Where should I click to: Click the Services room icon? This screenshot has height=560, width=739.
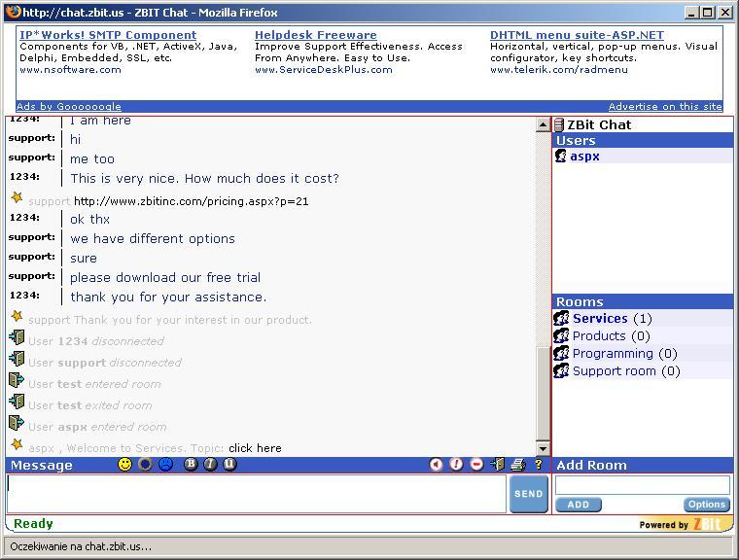click(561, 318)
